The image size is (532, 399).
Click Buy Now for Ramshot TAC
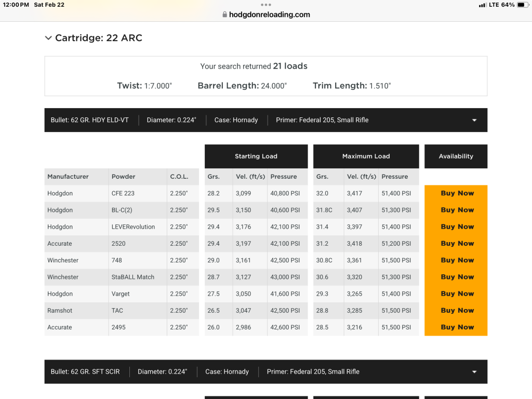click(x=457, y=310)
